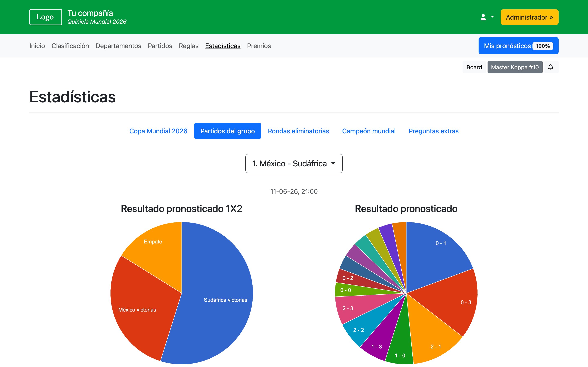Navigate to Clasificación in the menu
The height and width of the screenshot is (367, 588).
70,46
